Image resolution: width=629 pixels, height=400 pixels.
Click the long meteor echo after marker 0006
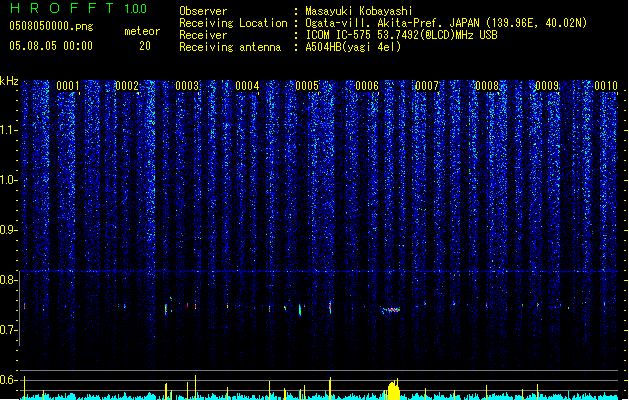point(391,310)
